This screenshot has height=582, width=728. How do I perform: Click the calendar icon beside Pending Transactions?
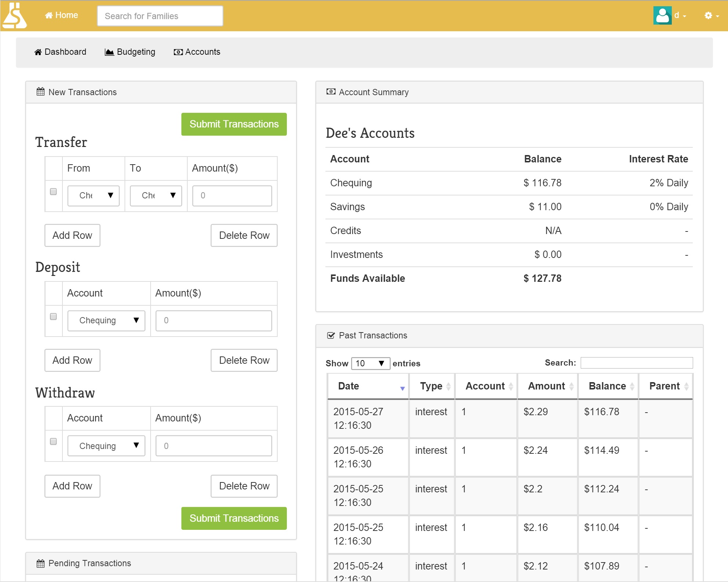tap(40, 563)
